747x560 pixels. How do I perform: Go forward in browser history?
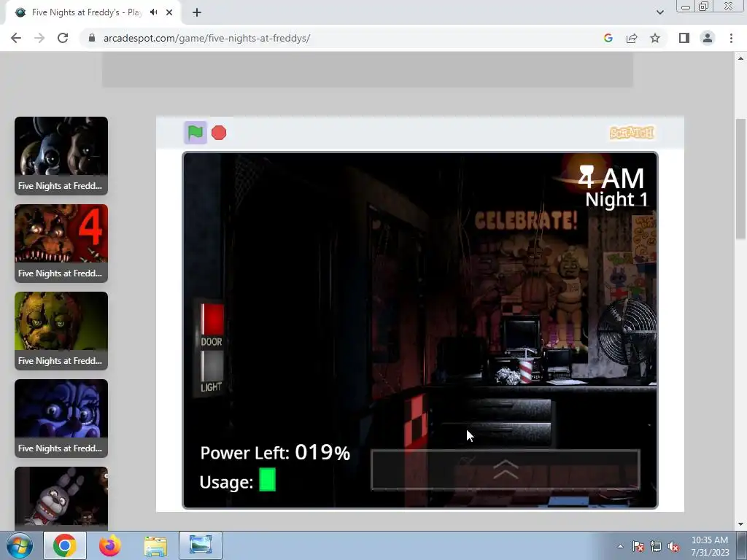39,38
